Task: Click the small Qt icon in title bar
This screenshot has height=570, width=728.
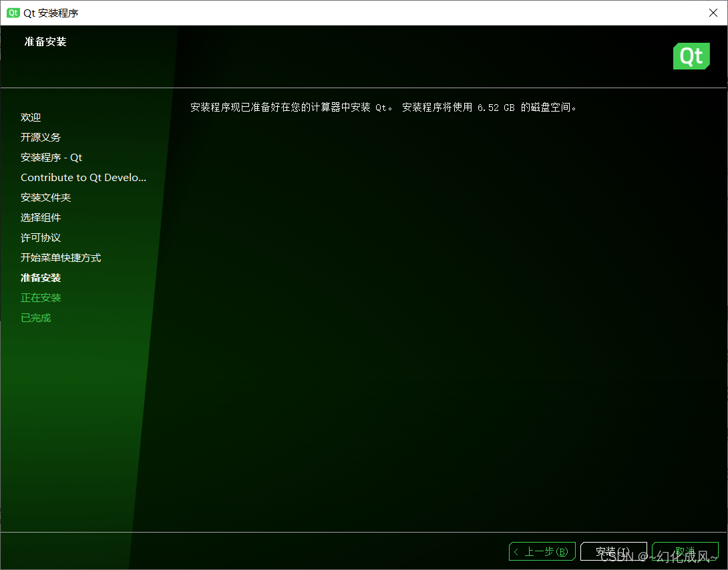Action: (x=13, y=13)
